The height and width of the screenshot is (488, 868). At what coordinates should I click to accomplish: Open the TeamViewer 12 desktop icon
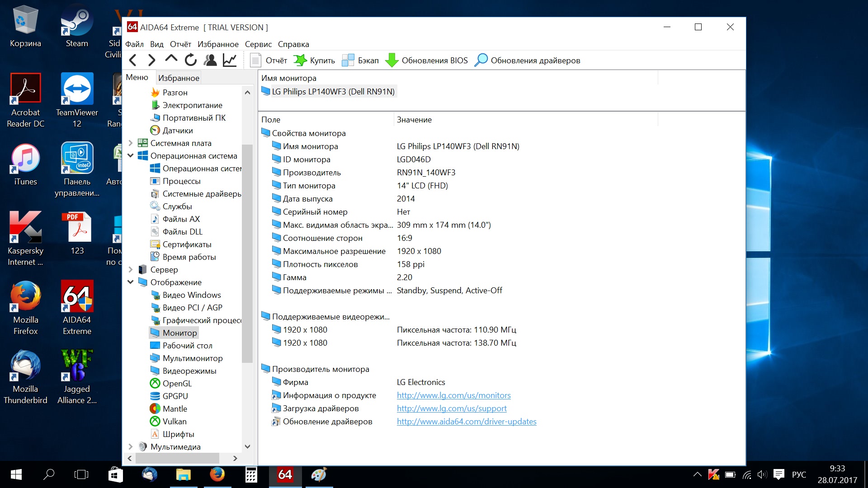click(x=77, y=100)
